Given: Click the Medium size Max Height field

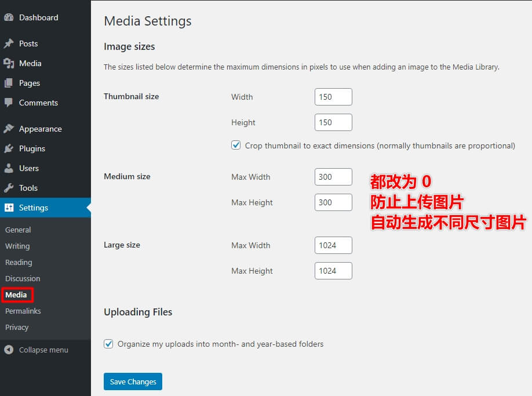Looking at the screenshot, I should [333, 202].
